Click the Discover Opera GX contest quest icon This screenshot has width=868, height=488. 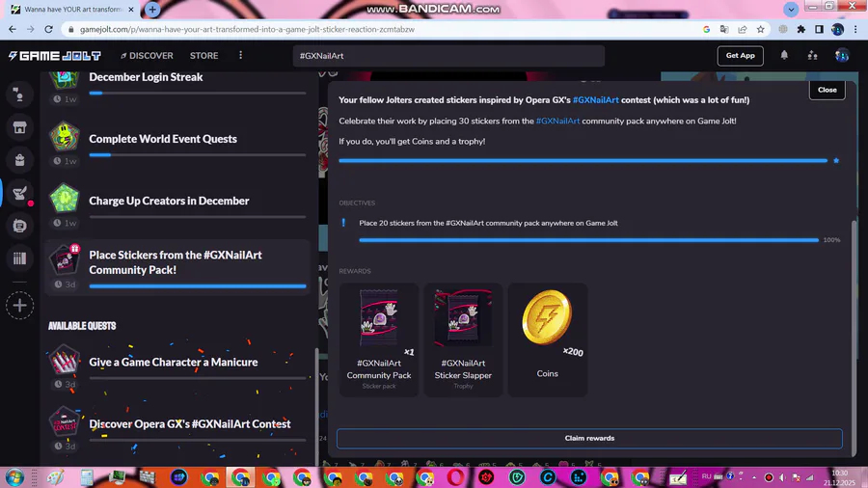[65, 422]
